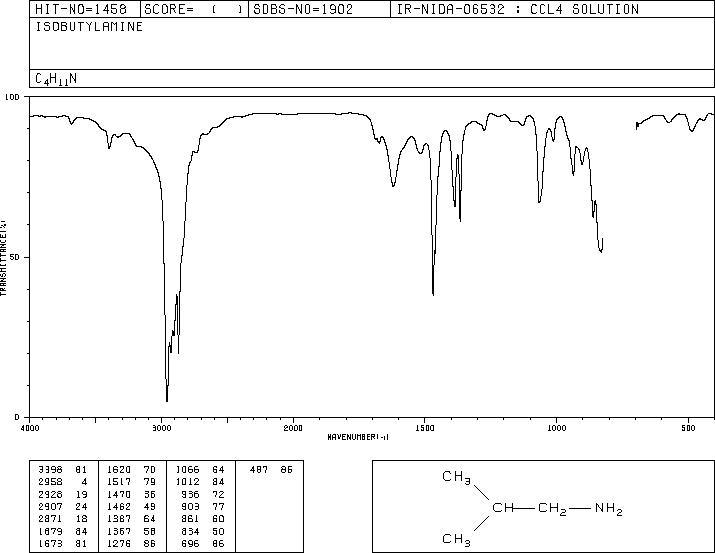Click the 1879 peak table entry
715x553 pixels.
click(x=62, y=531)
